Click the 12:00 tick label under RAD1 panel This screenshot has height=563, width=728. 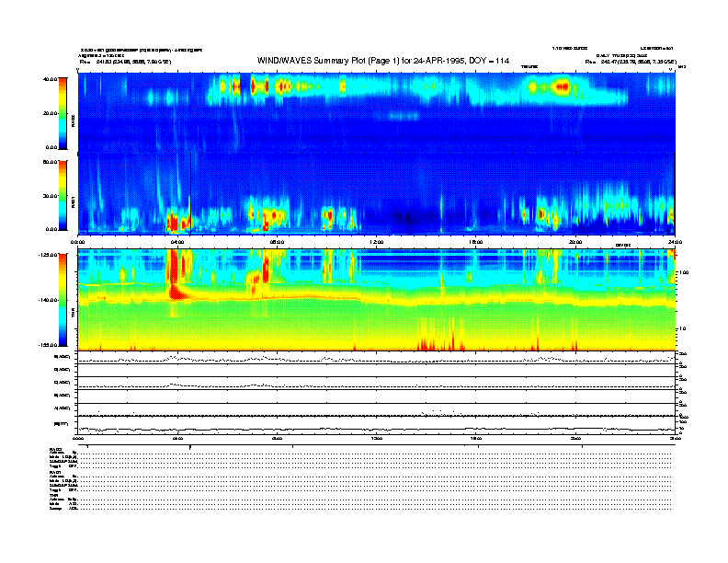pos(376,242)
